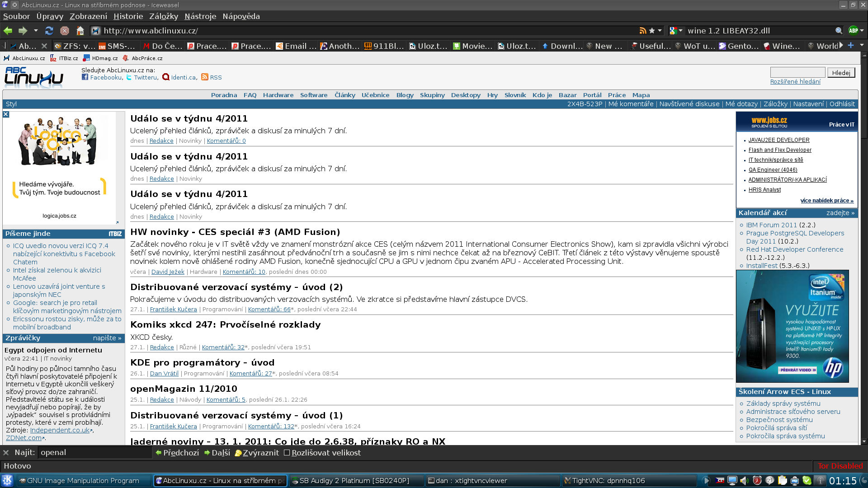Click the red Stop loading icon

pyautogui.click(x=65, y=31)
